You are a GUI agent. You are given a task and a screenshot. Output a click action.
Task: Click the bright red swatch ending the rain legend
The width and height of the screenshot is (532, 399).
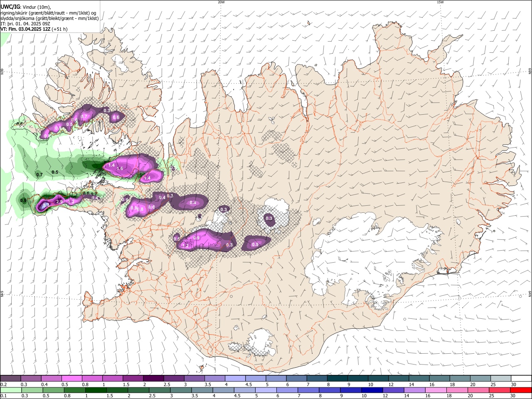pyautogui.click(x=520, y=390)
